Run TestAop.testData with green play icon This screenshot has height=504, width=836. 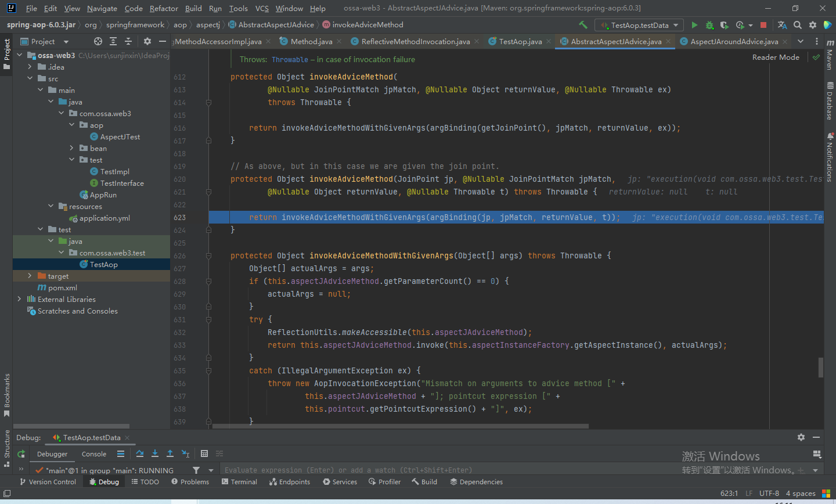[x=694, y=25]
